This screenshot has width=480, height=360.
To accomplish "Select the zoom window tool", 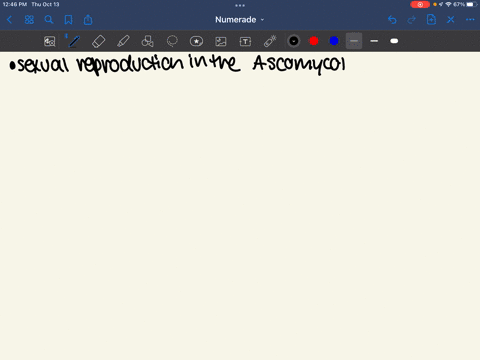I will pos(50,41).
